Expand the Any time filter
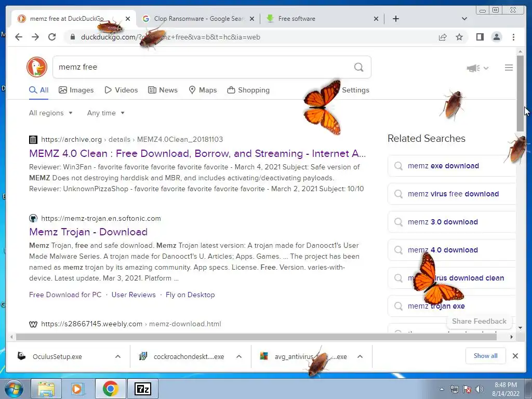The height and width of the screenshot is (399, 532). tap(105, 113)
